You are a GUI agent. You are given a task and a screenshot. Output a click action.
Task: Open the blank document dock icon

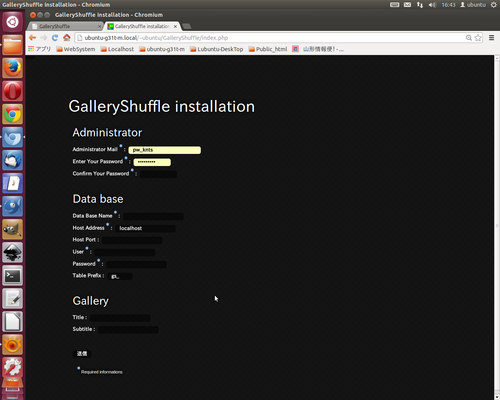13,321
